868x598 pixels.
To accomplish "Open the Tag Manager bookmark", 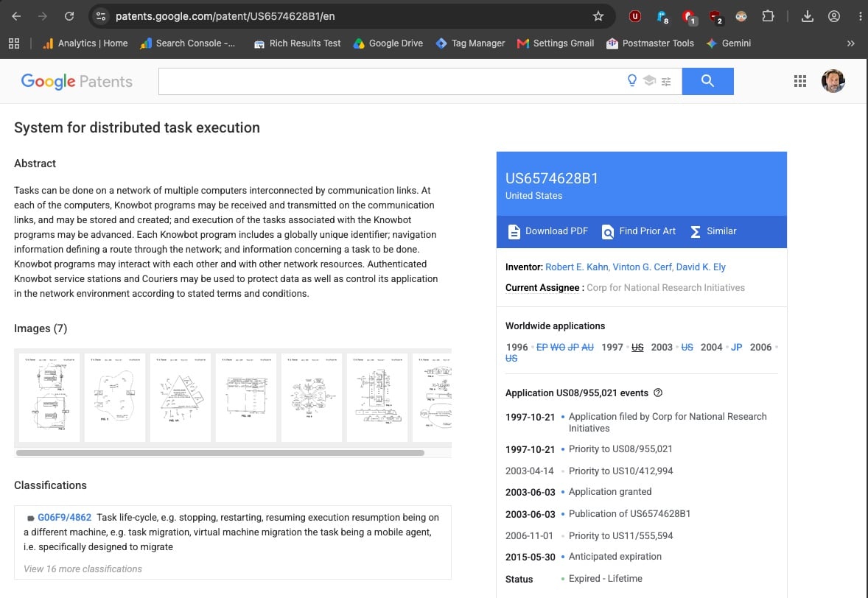I will click(471, 43).
